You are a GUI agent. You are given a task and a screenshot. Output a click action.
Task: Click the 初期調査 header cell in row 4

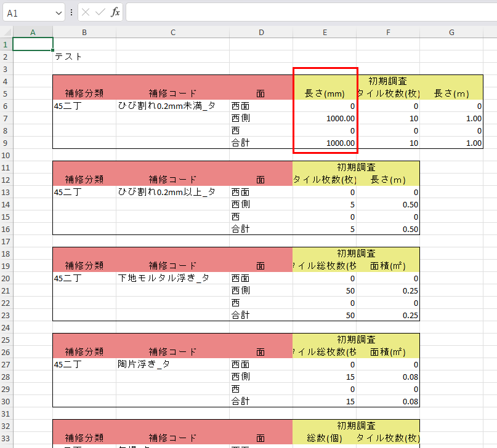coord(387,81)
